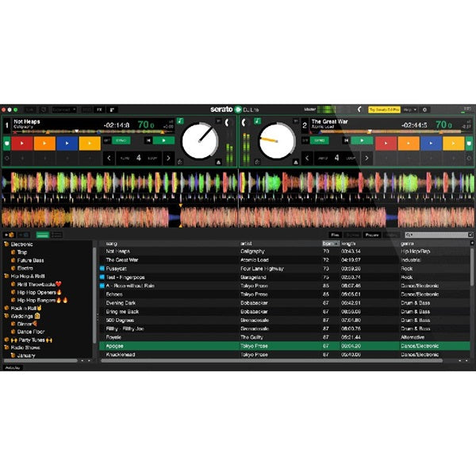This screenshot has height=476, width=476.
Task: Open the settings gear in top bar
Action: click(x=424, y=109)
